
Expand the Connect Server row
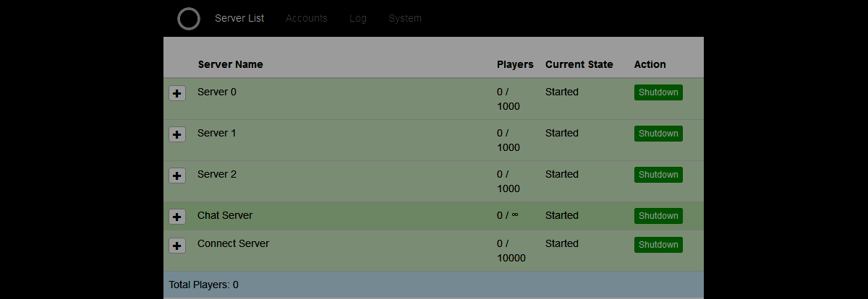pyautogui.click(x=177, y=246)
